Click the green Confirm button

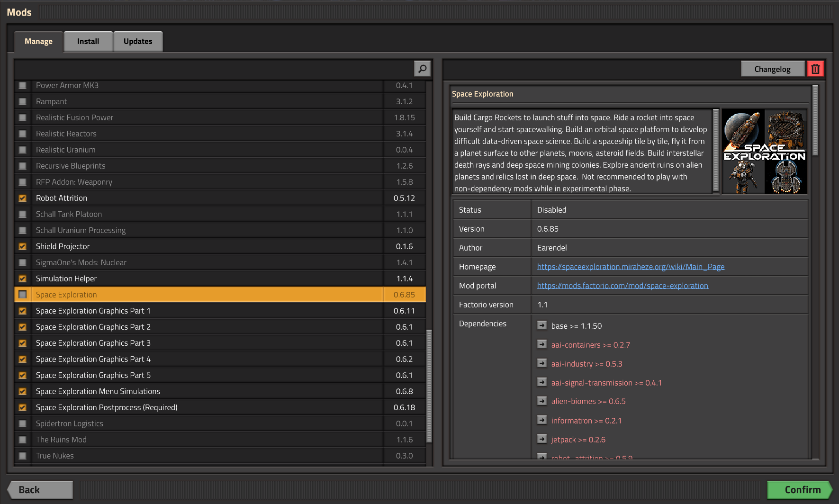point(800,490)
